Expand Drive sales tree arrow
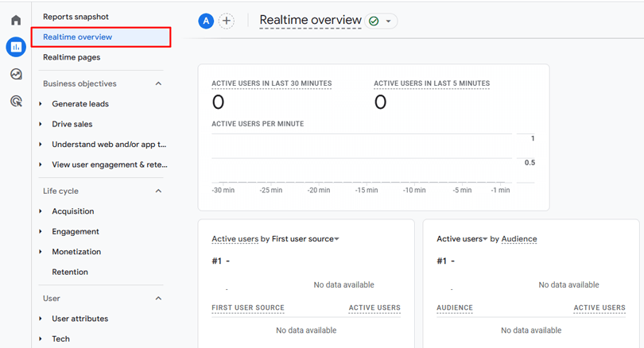Image resolution: width=644 pixels, height=348 pixels. pyautogui.click(x=41, y=124)
